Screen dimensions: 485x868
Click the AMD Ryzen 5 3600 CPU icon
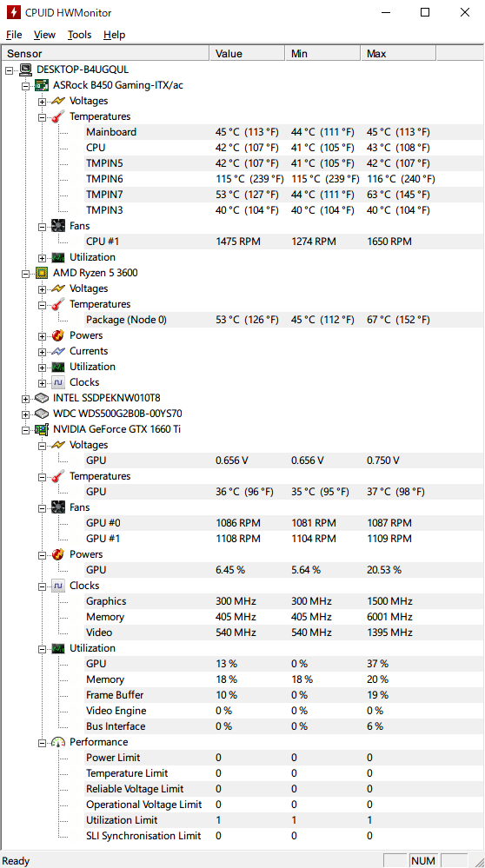pyautogui.click(x=42, y=273)
